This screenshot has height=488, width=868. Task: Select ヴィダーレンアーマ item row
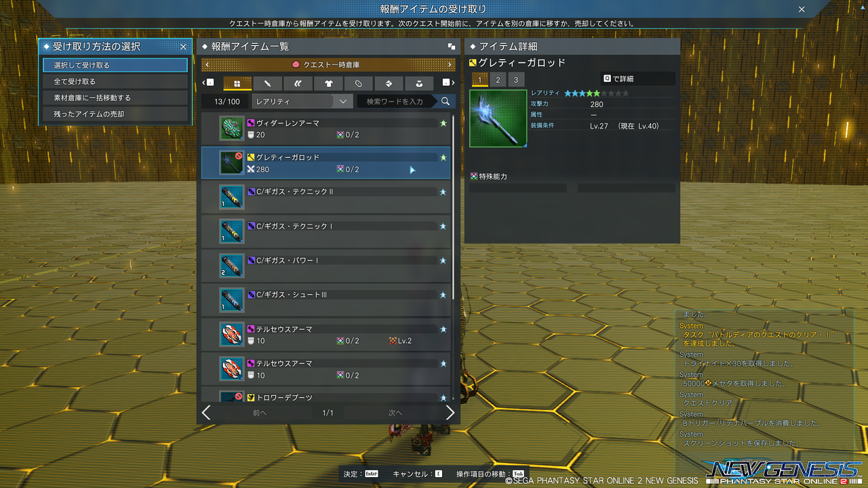pyautogui.click(x=326, y=129)
